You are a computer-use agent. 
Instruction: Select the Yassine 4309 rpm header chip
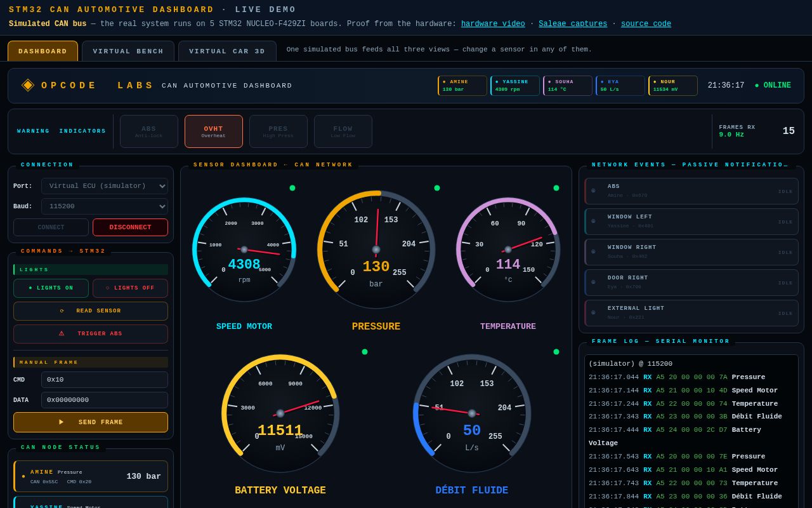pos(515,86)
